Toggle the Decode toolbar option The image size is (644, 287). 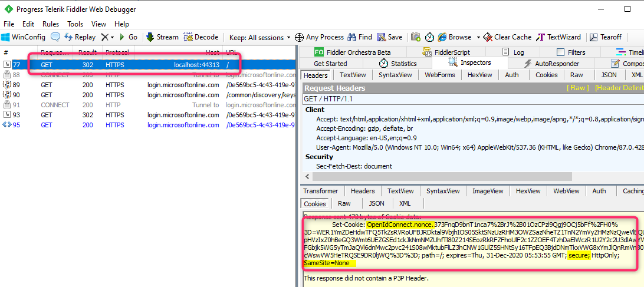tap(201, 37)
